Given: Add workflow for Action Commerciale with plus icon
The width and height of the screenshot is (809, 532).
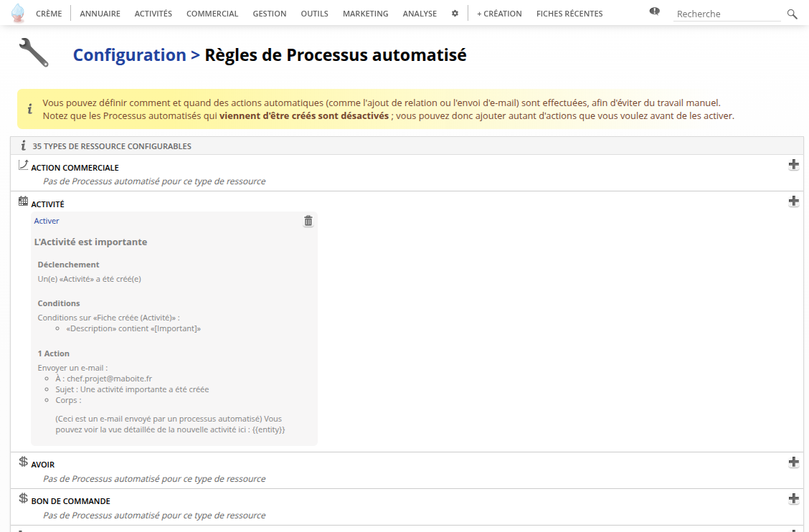Looking at the screenshot, I should coord(793,165).
